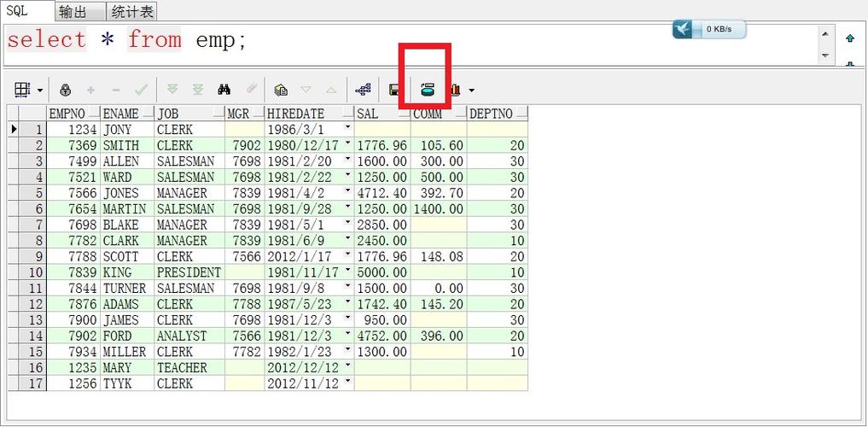Click the insert record plus icon
Screen dimensions: 868x427
(90, 90)
